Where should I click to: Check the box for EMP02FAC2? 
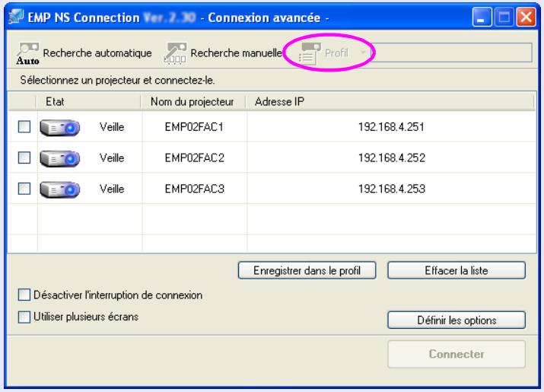24,158
